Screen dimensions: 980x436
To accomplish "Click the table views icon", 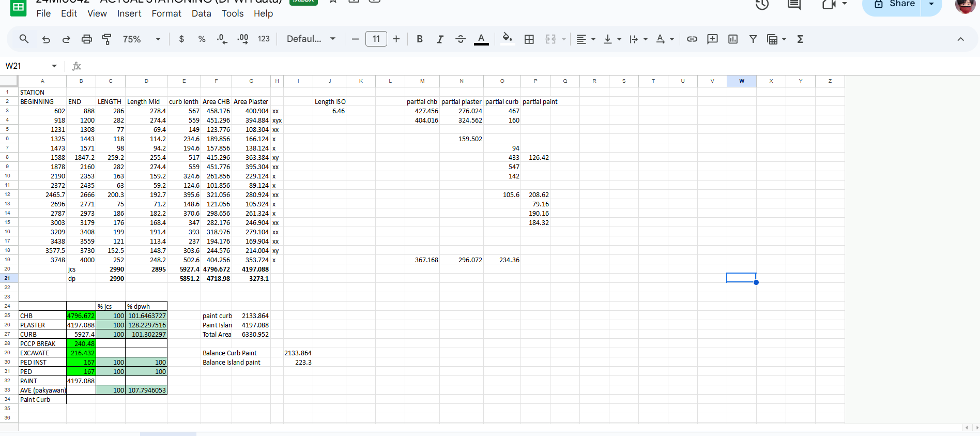I will pyautogui.click(x=773, y=39).
